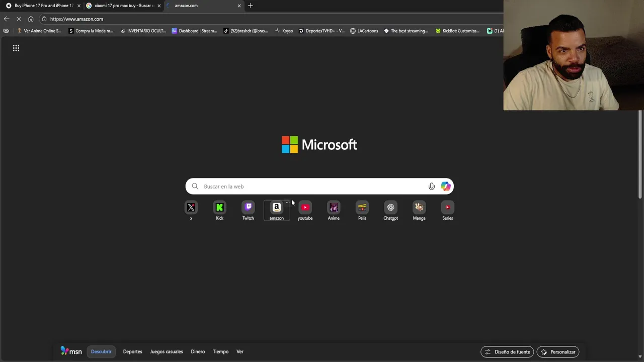Click the Personalizar button

click(558, 352)
